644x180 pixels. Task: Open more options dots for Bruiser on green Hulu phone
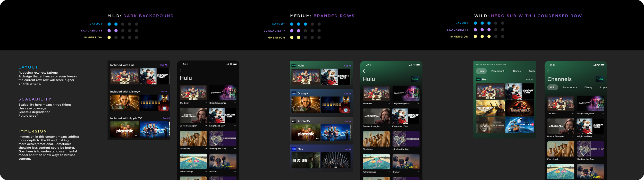[418, 172]
